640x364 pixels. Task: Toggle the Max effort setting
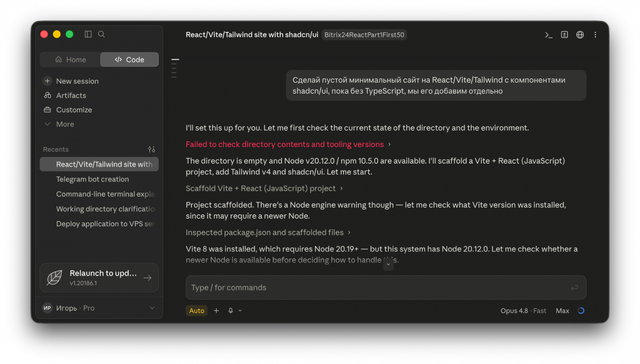562,311
